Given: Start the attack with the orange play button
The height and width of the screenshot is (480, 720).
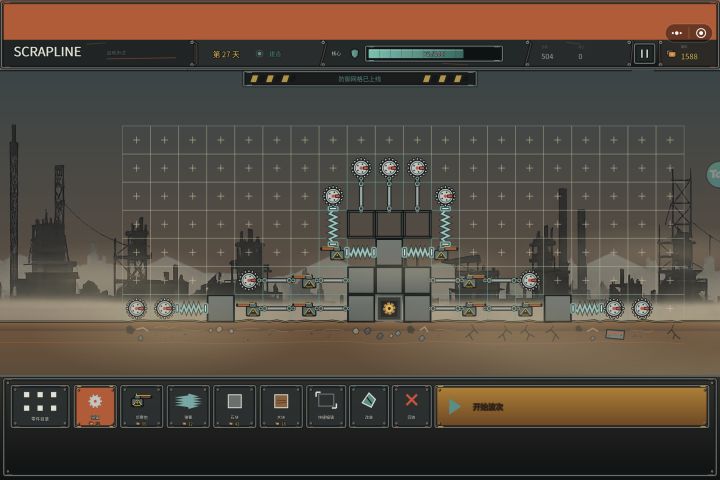Looking at the screenshot, I should pyautogui.click(x=572, y=407).
